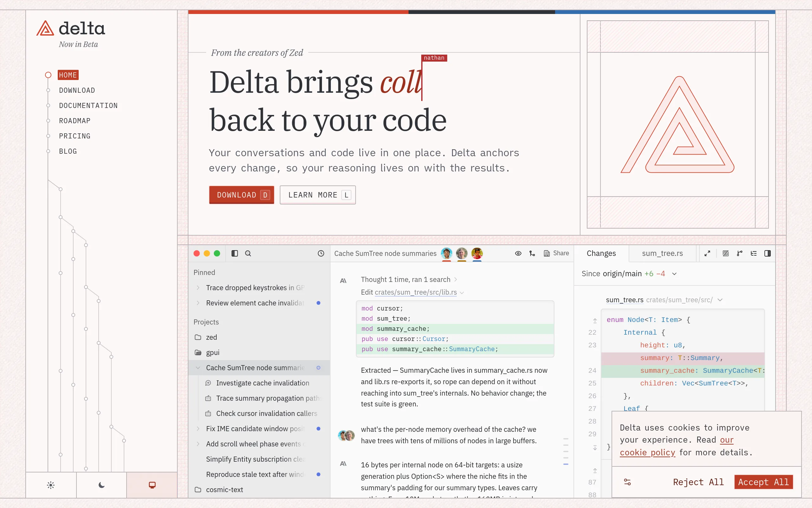
Task: Click the AI agent icon beside 16 bytes reply
Action: tap(343, 464)
